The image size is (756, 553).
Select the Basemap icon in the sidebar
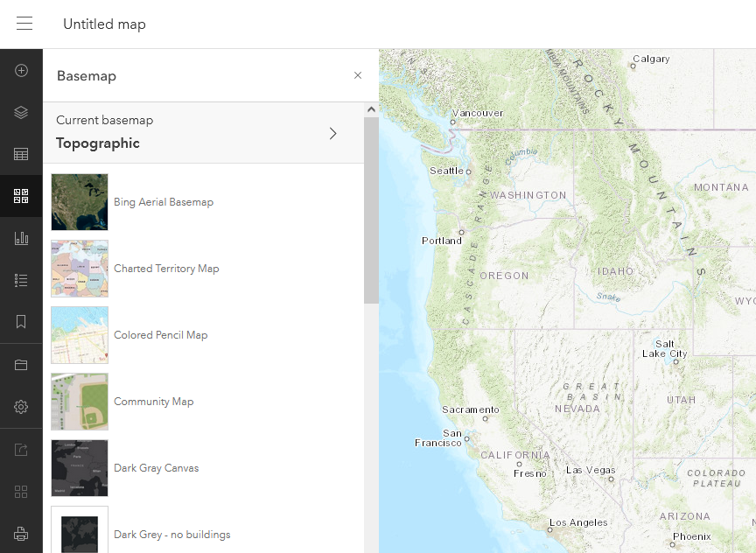point(21,196)
